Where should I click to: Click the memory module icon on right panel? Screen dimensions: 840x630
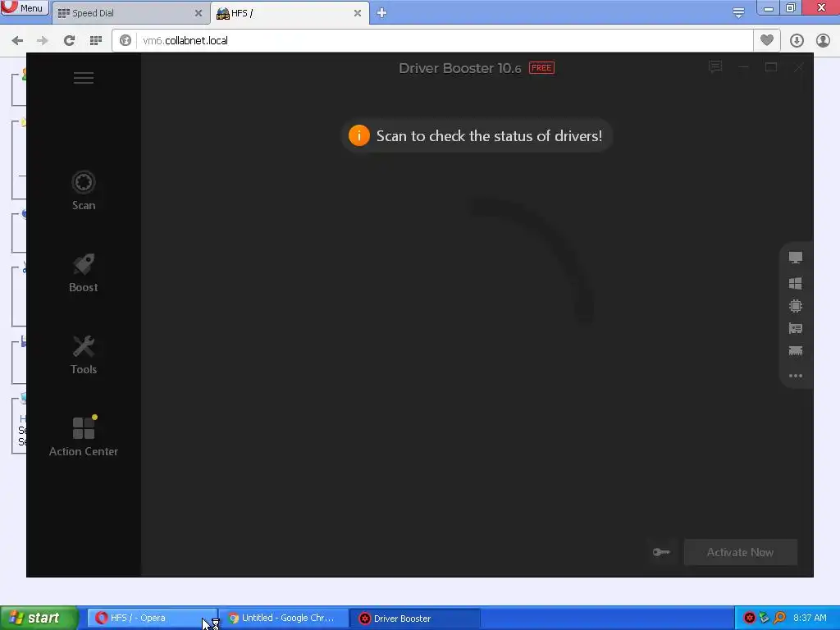click(796, 351)
